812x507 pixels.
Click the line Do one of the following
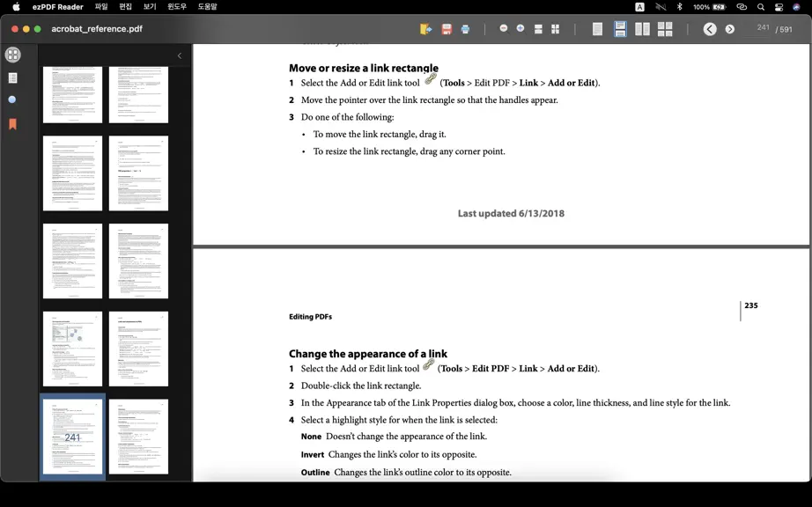point(348,117)
